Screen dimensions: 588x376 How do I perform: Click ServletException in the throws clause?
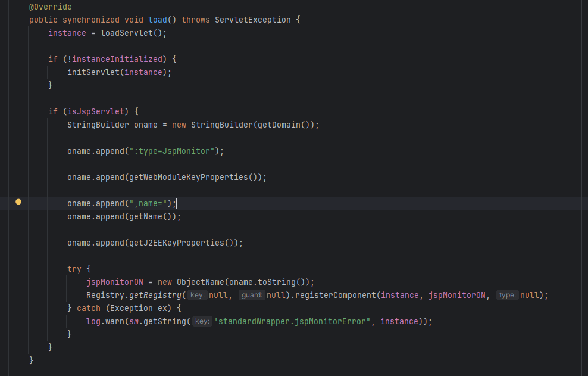[x=253, y=20]
